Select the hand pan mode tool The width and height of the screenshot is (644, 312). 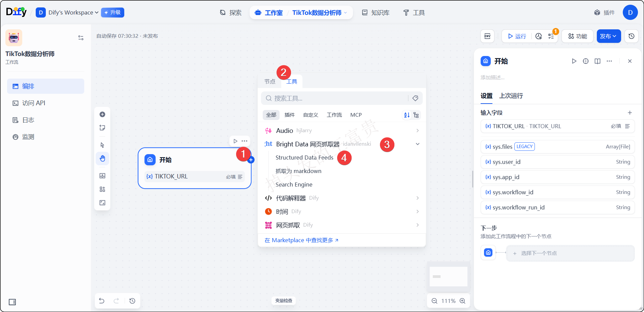click(102, 159)
